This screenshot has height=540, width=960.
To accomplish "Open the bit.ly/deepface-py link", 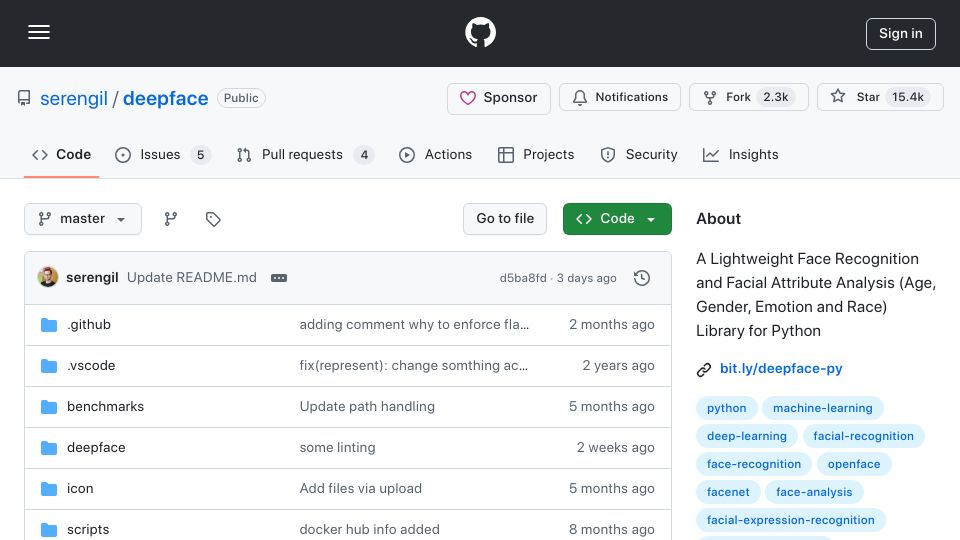I will (x=781, y=369).
